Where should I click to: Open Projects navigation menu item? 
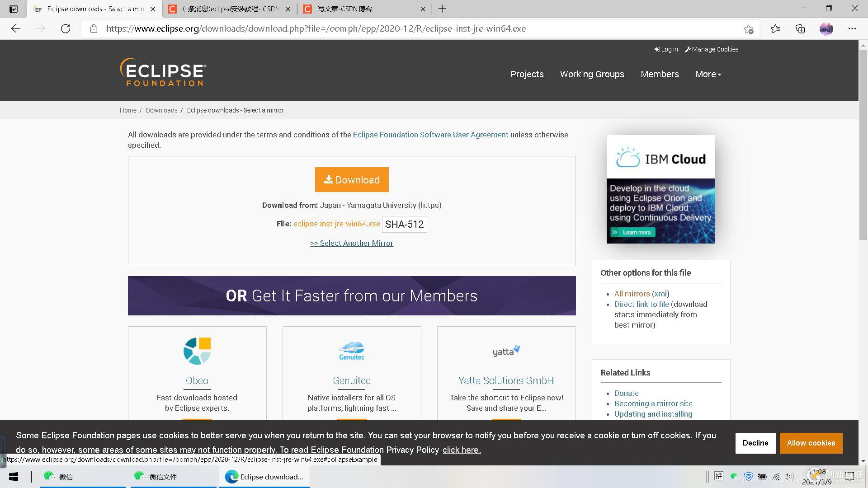pyautogui.click(x=527, y=74)
